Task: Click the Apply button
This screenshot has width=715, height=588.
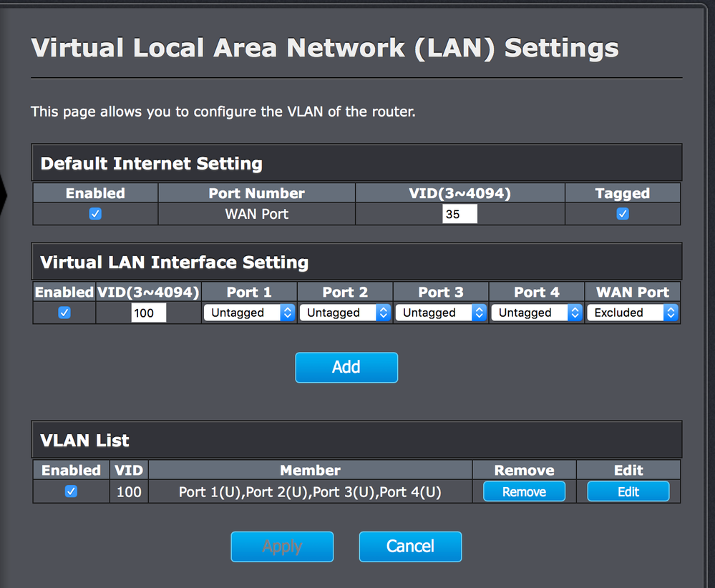Action: coord(282,547)
